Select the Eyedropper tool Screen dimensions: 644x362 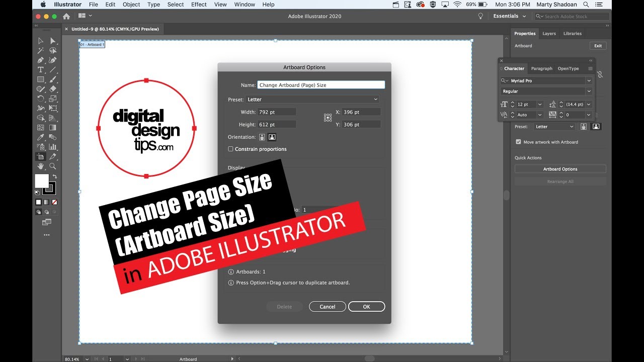click(x=41, y=137)
